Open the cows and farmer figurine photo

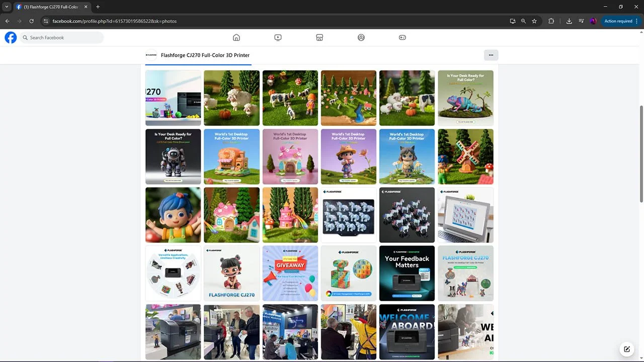pyautogui.click(x=290, y=98)
